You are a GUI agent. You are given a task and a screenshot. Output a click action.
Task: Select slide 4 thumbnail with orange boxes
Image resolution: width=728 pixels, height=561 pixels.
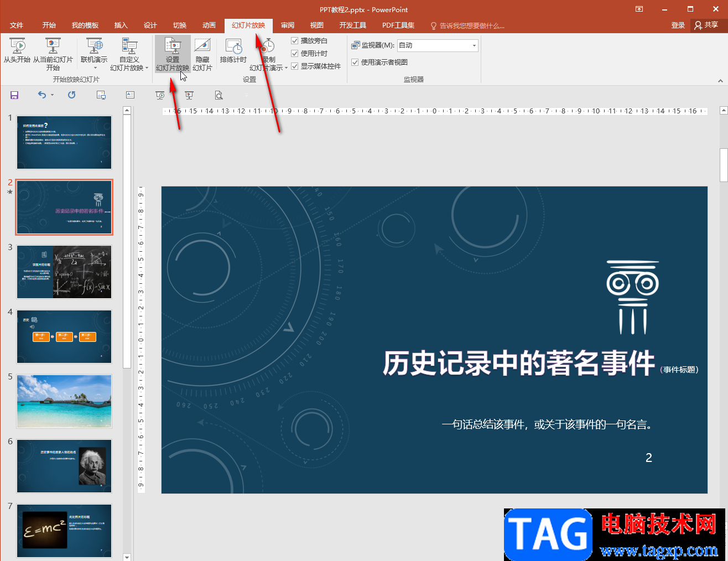click(64, 336)
